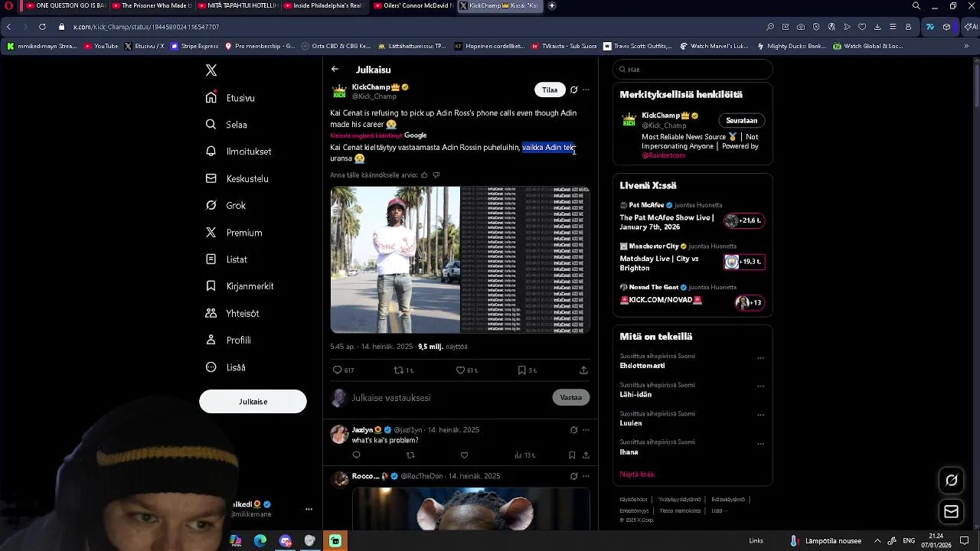The width and height of the screenshot is (980, 551).
Task: Click Grok icon on Jazlyn's reply
Action: (573, 430)
